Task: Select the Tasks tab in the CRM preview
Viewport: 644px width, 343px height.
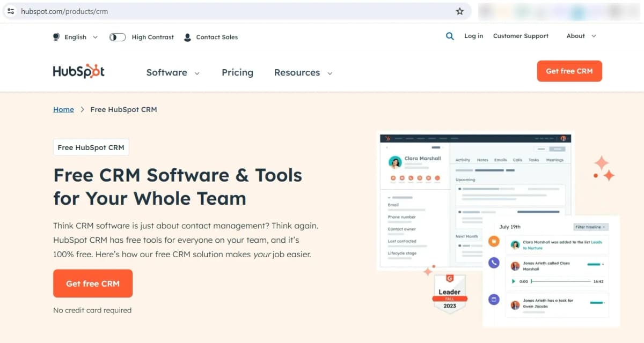Action: point(533,160)
